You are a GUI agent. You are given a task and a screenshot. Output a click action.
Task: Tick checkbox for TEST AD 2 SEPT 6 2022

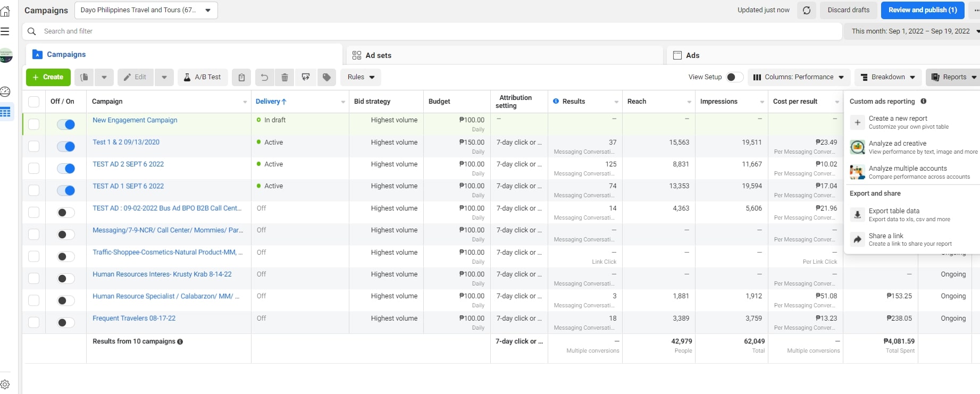(33, 168)
